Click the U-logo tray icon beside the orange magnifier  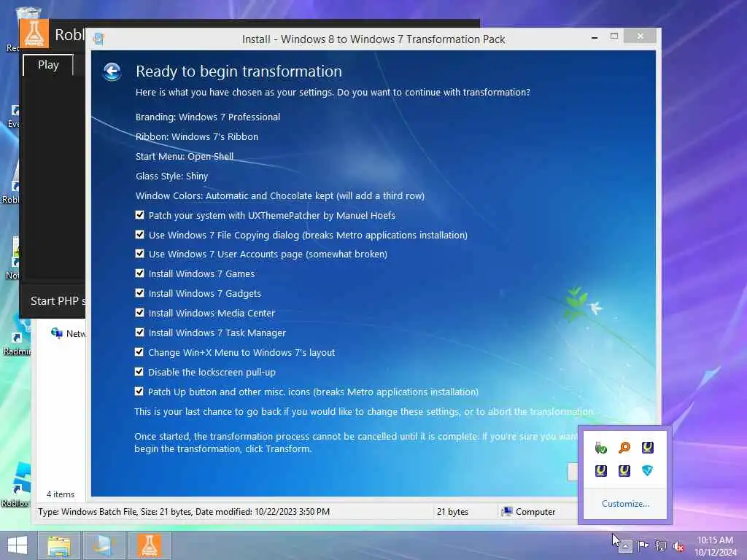pos(648,448)
